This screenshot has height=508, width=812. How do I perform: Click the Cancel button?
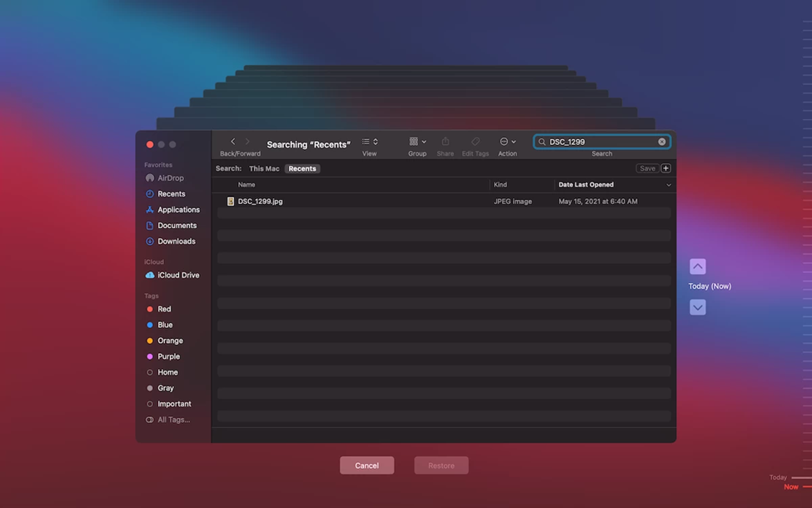[x=366, y=466]
